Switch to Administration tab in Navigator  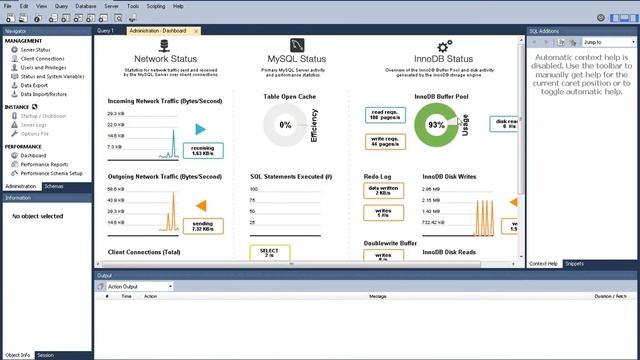point(21,187)
